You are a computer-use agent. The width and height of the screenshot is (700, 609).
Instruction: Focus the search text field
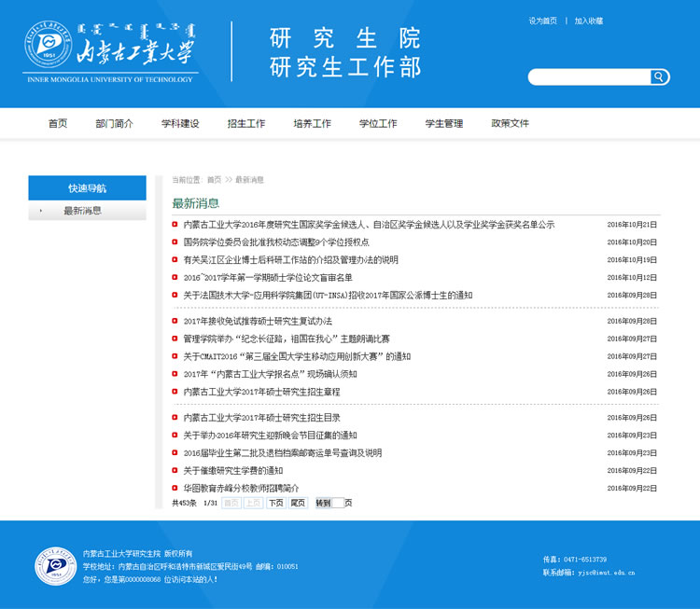[x=589, y=77]
